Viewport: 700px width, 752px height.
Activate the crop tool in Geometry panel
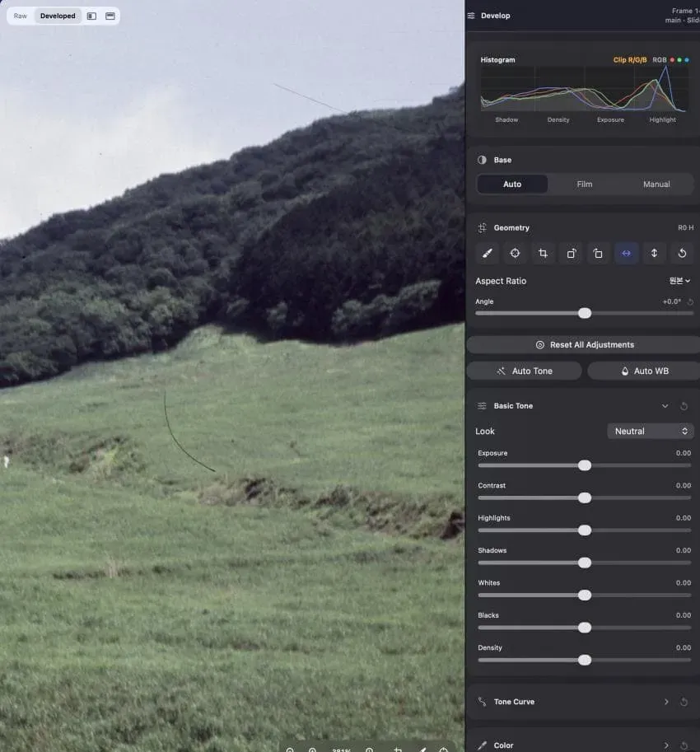543,253
